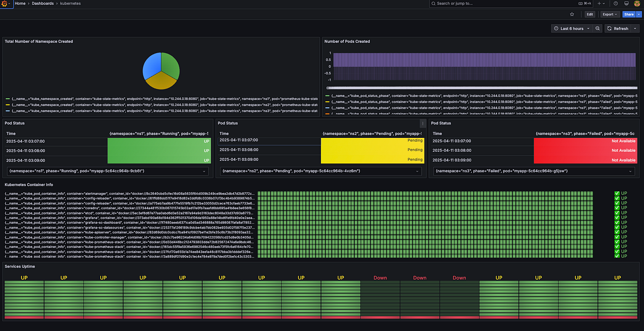Expand the Last 6 hours time range dropdown
This screenshot has width=644, height=331.
(x=573, y=28)
